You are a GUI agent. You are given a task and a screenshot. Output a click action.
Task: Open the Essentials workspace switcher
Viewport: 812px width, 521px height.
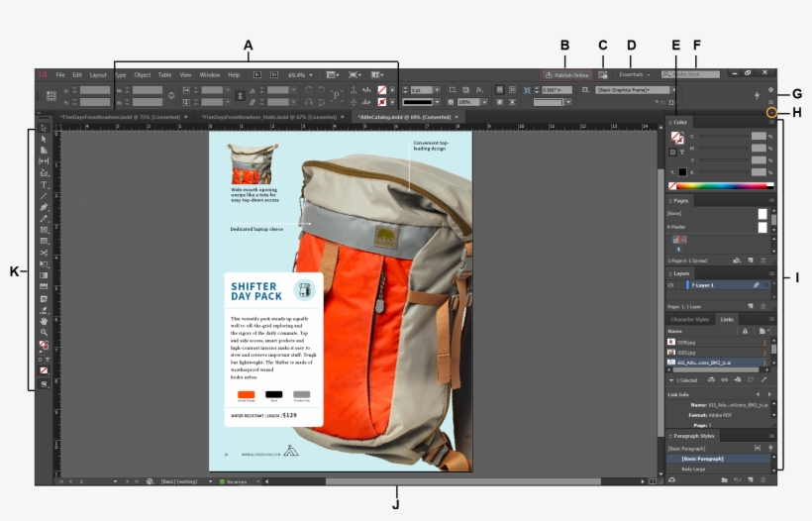[635, 74]
